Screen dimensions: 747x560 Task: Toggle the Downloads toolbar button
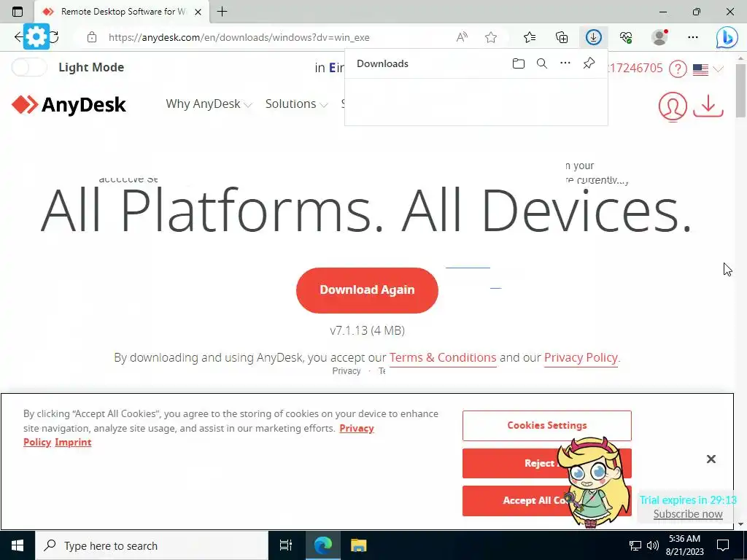pos(594,37)
